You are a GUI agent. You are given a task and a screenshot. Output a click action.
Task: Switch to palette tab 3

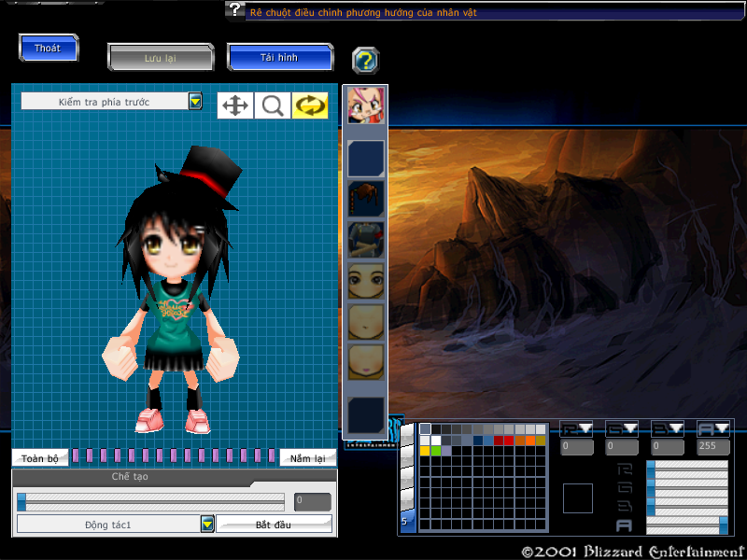click(x=407, y=479)
